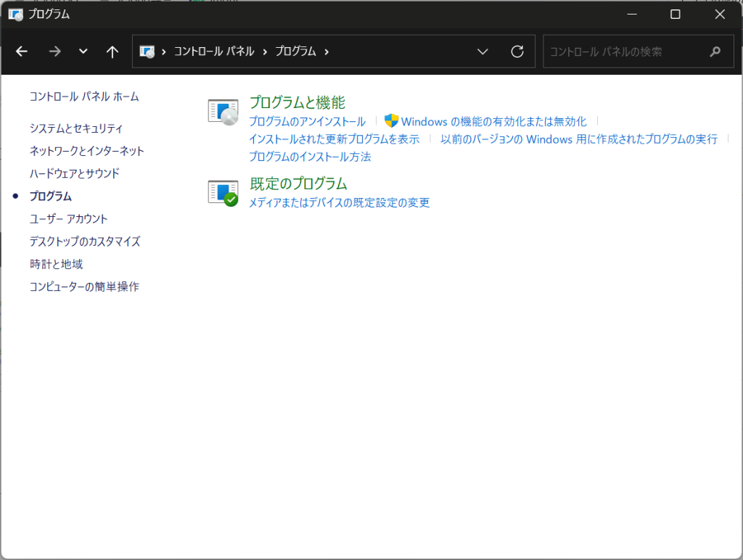Click the Default Programs icon
The width and height of the screenshot is (743, 560).
coord(223,193)
